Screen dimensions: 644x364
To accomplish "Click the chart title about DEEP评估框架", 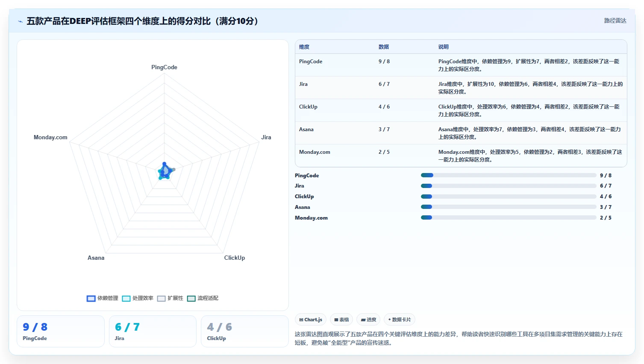I will tap(142, 21).
